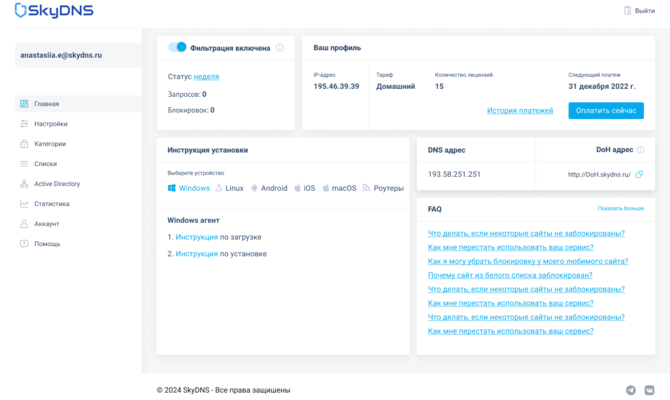Screen dimensions: 670x400
Task: Click the Active Directory icon
Action: point(24,184)
